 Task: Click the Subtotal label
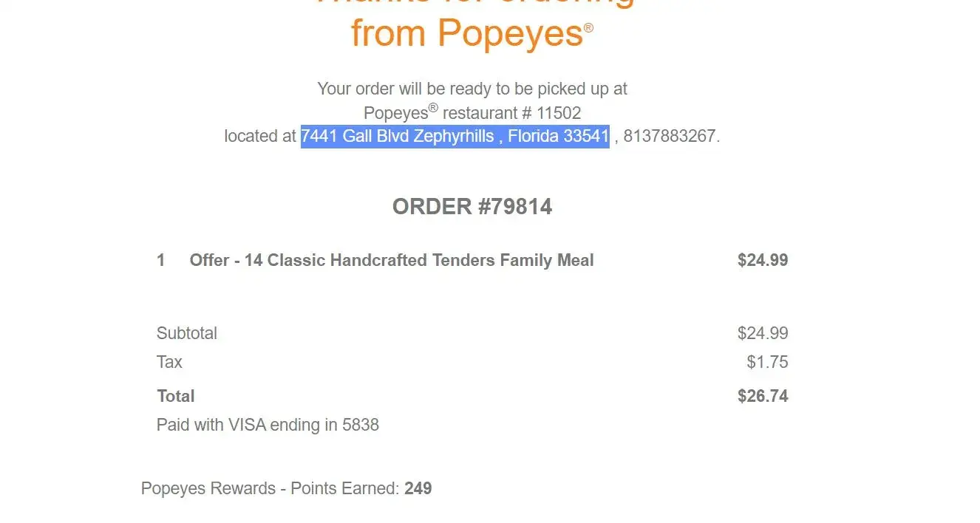click(187, 333)
